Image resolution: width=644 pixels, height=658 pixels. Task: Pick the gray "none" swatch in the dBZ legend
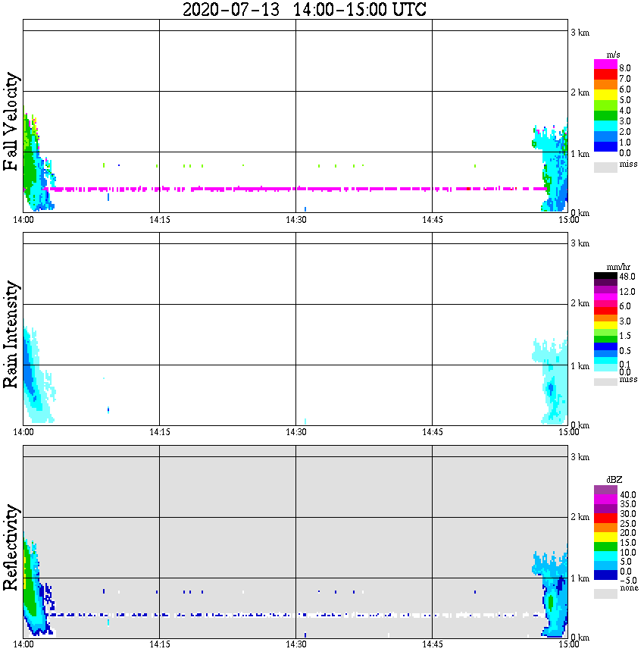point(605,594)
